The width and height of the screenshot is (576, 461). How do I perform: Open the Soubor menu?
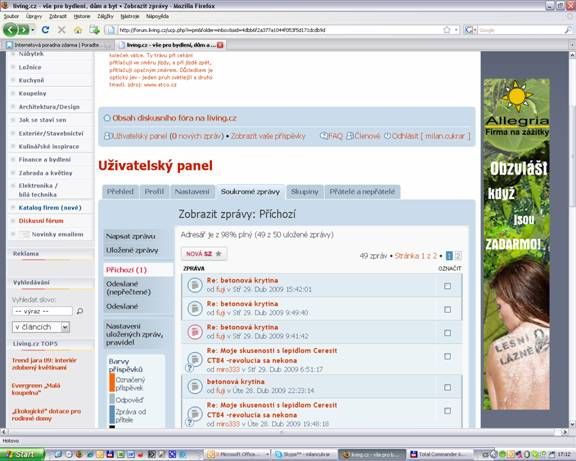[x=11, y=16]
